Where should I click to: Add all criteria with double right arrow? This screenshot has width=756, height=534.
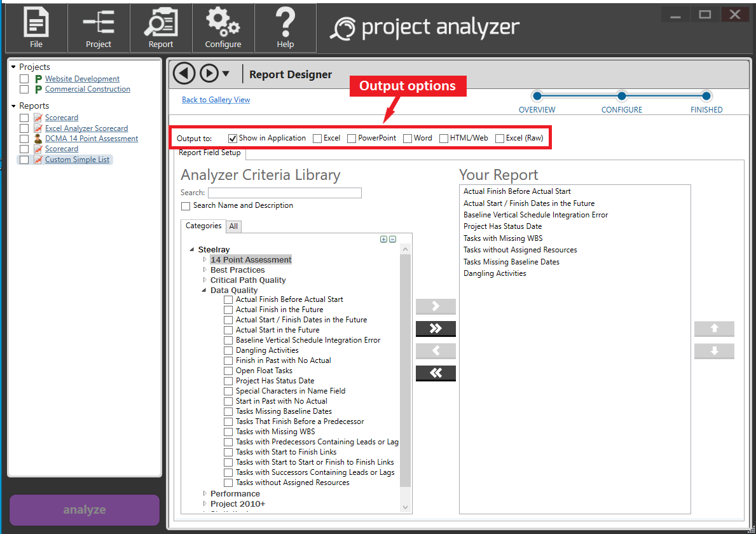tap(436, 329)
